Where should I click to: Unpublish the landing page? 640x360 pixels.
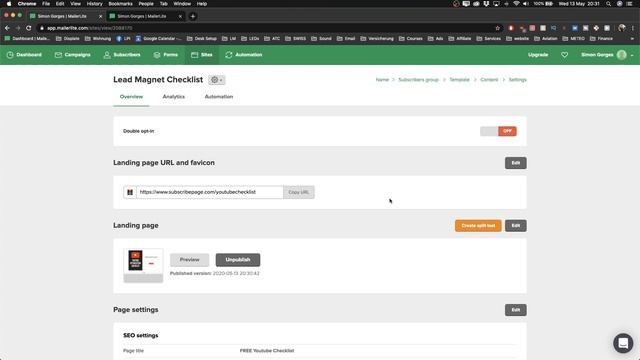coord(238,260)
